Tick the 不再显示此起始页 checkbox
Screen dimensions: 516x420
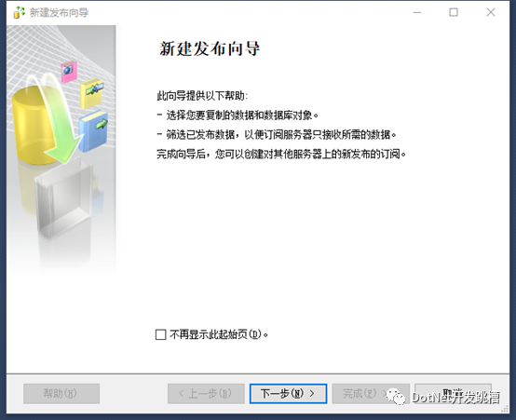(160, 334)
